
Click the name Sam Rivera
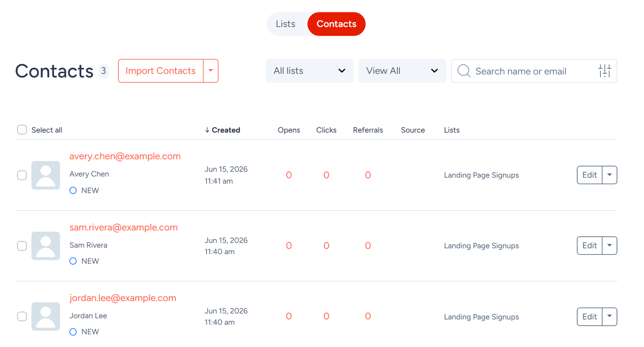point(88,245)
